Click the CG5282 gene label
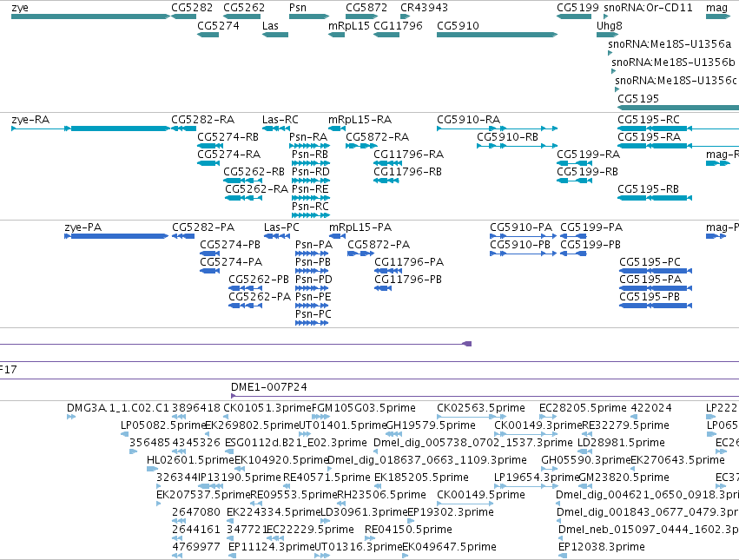This screenshot has width=739, height=560. pyautogui.click(x=192, y=8)
